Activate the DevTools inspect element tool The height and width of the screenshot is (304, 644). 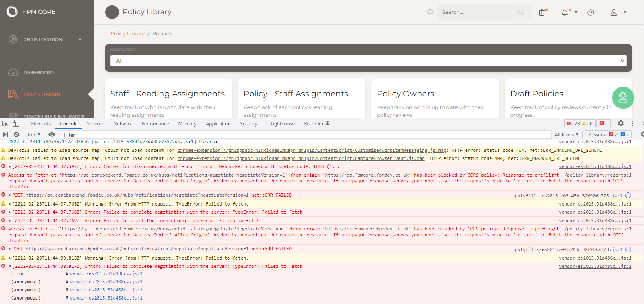5,123
